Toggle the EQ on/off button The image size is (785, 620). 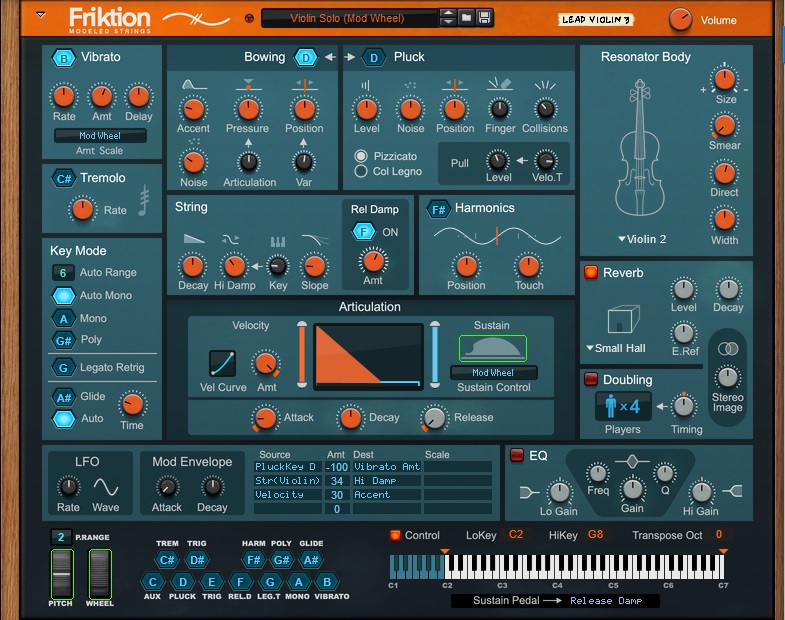517,455
